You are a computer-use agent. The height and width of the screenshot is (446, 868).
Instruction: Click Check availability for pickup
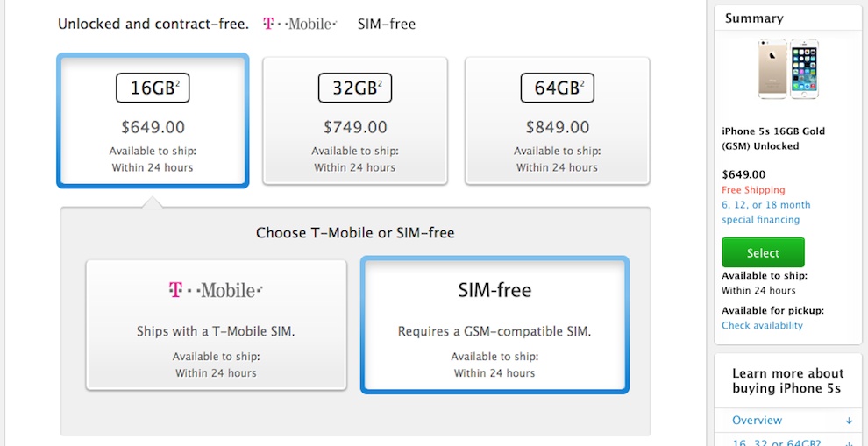(x=762, y=325)
